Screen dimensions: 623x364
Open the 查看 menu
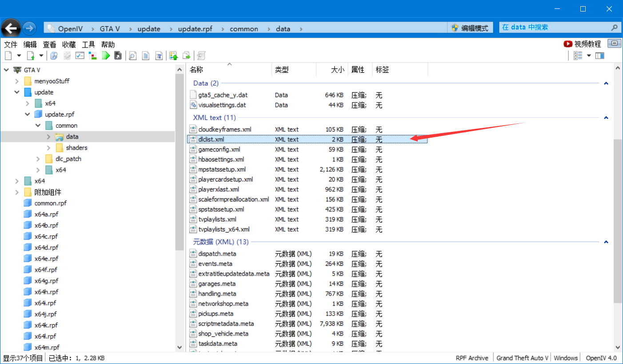[x=49, y=44]
